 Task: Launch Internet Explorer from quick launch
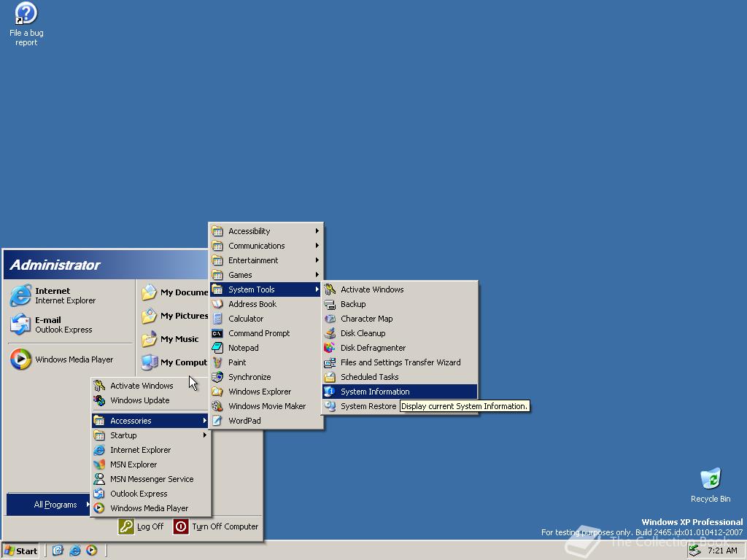[x=75, y=551]
